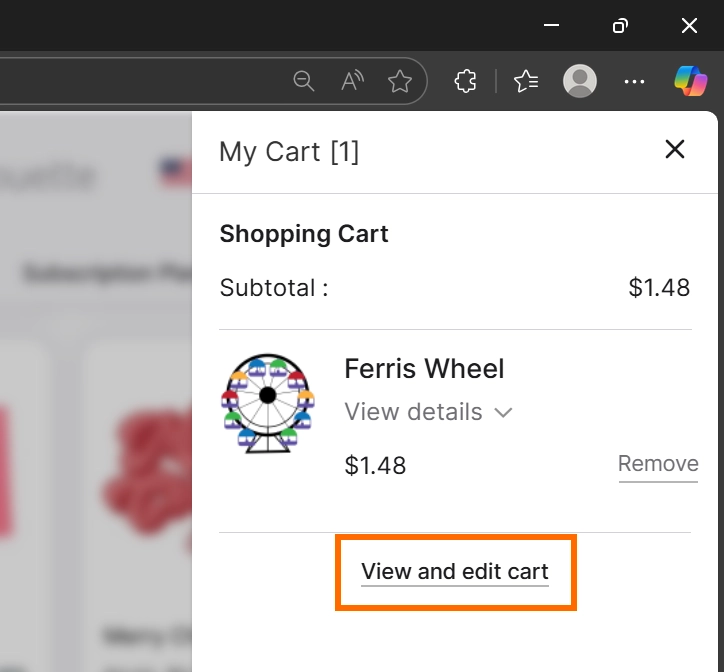Screen dimensions: 724x672
Task: Open the Favorites list icon
Action: (x=527, y=81)
